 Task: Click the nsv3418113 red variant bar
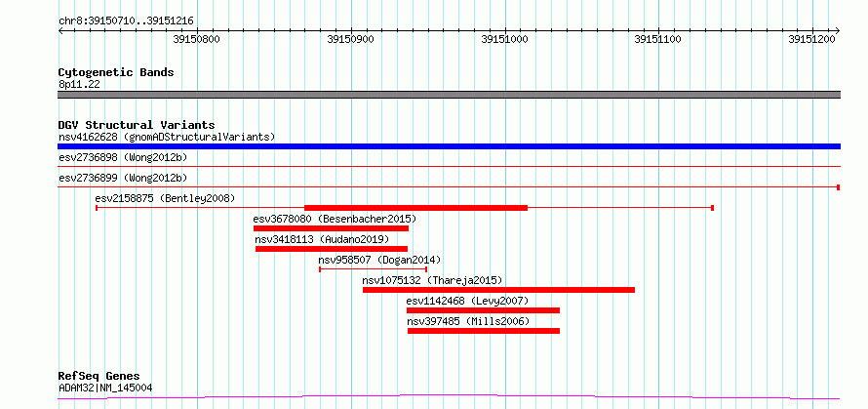click(x=332, y=249)
